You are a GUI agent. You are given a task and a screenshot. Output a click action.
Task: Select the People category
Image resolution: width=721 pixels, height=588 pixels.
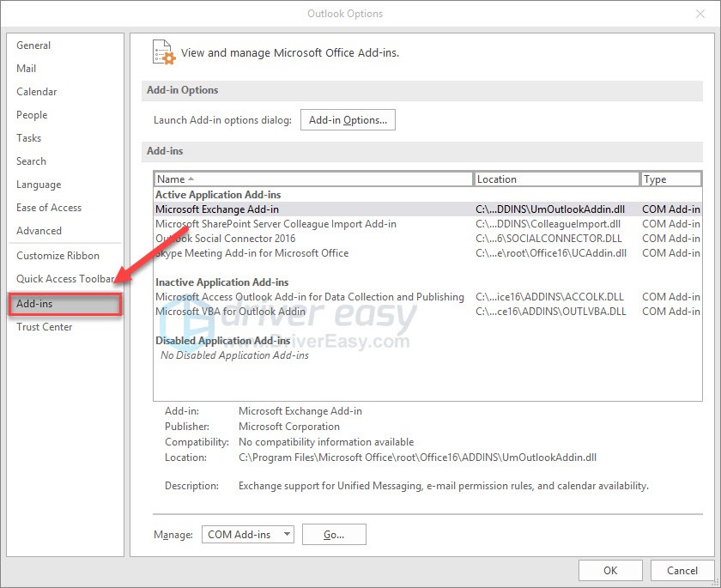click(32, 115)
